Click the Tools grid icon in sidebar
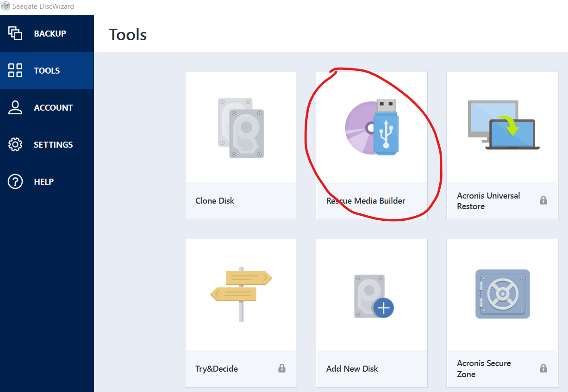568x392 pixels. pos(15,70)
